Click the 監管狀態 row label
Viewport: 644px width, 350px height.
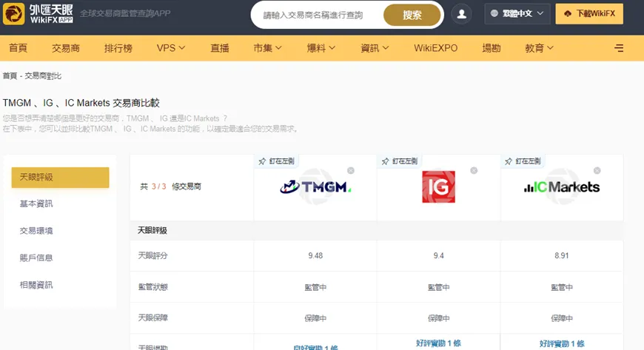[152, 287]
